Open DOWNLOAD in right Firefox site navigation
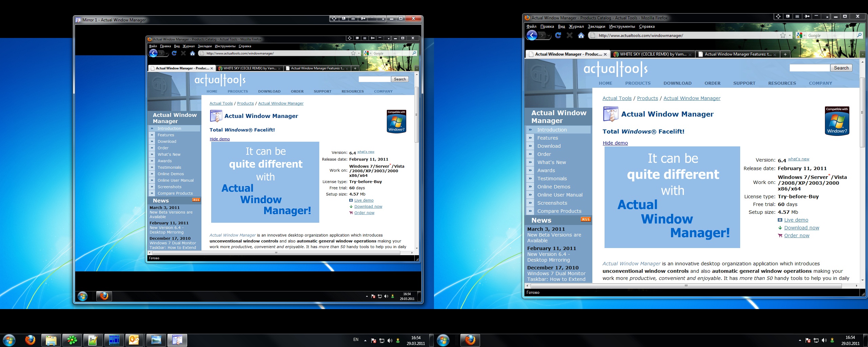The height and width of the screenshot is (347, 868). click(x=677, y=83)
